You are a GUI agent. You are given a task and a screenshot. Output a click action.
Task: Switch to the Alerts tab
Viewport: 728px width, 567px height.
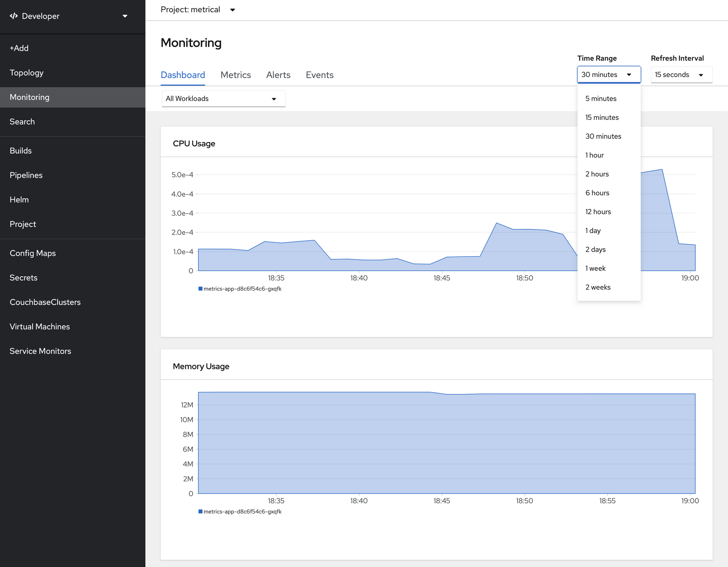(278, 75)
